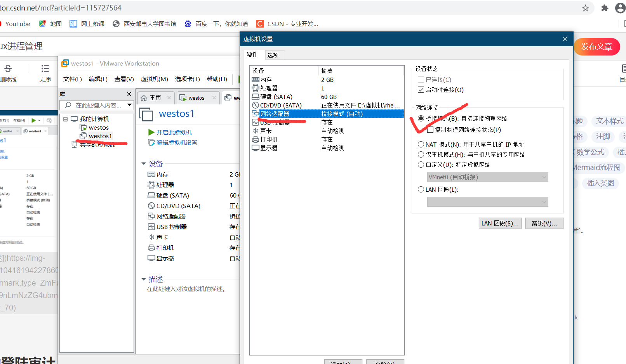Select the USB 控制器 device

tap(274, 122)
